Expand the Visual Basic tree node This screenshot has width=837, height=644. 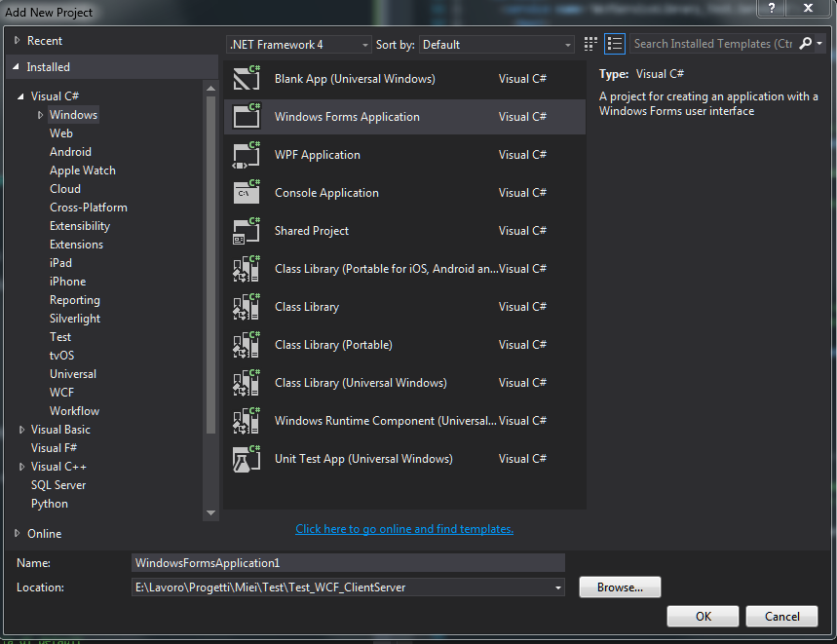[x=22, y=430]
